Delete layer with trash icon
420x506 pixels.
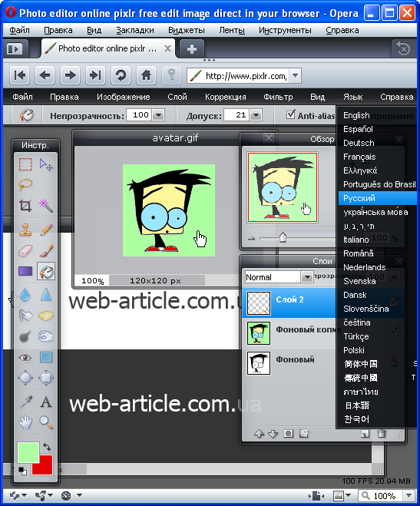[x=382, y=434]
